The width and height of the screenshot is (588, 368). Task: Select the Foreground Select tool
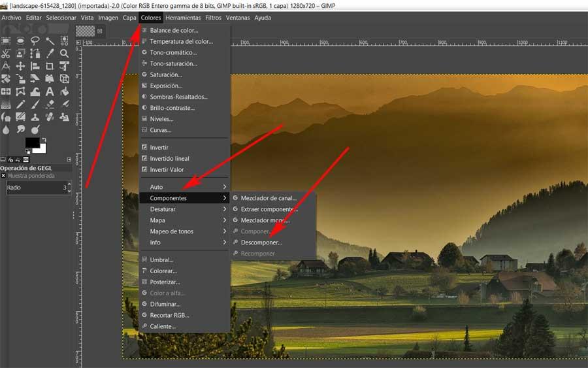pos(20,53)
